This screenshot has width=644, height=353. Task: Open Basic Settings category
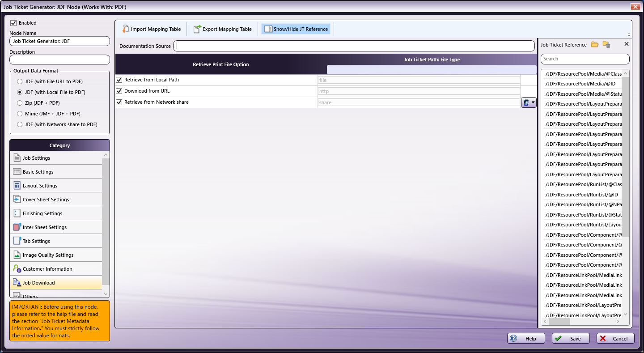click(x=56, y=172)
